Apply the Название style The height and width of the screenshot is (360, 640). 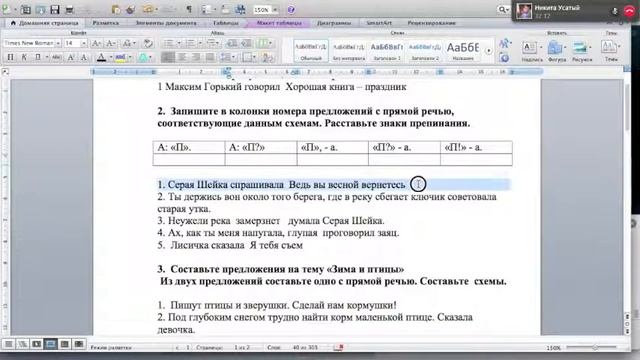point(463,51)
